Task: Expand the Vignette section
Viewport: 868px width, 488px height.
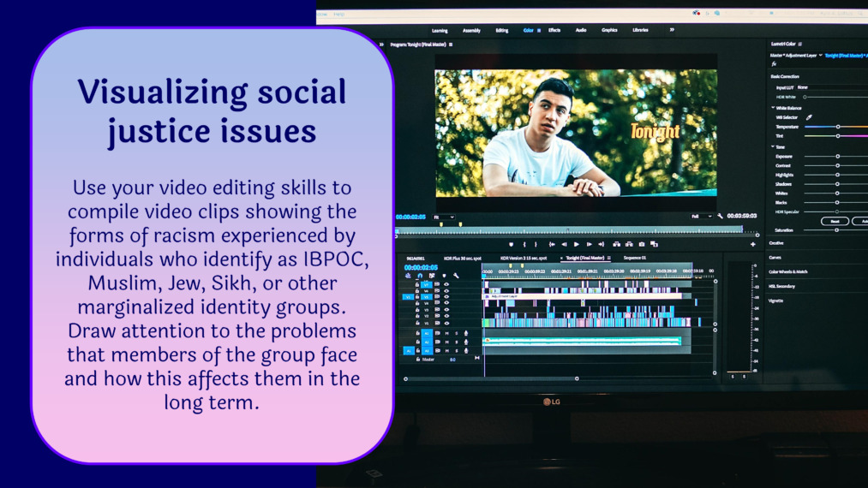Action: 776,301
